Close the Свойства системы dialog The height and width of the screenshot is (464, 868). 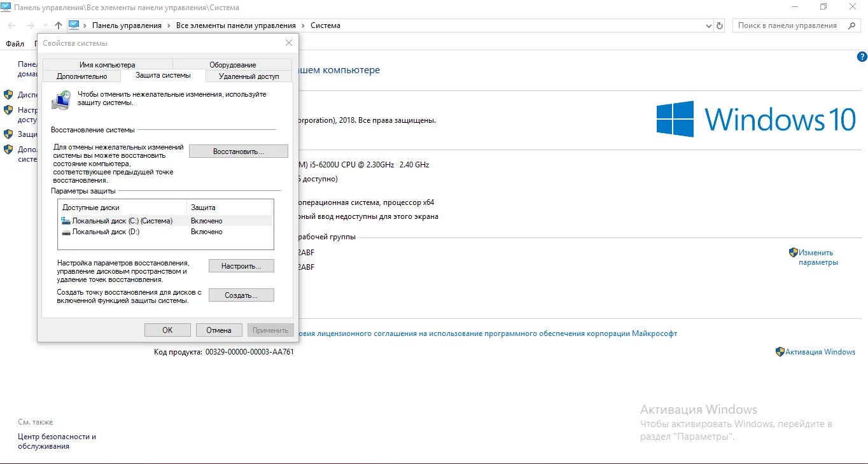288,43
